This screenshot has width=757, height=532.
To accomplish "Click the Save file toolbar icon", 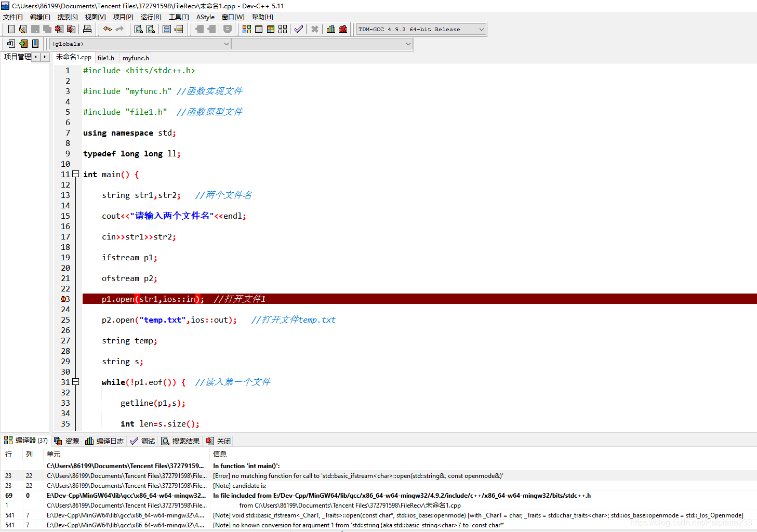I will click(x=35, y=29).
